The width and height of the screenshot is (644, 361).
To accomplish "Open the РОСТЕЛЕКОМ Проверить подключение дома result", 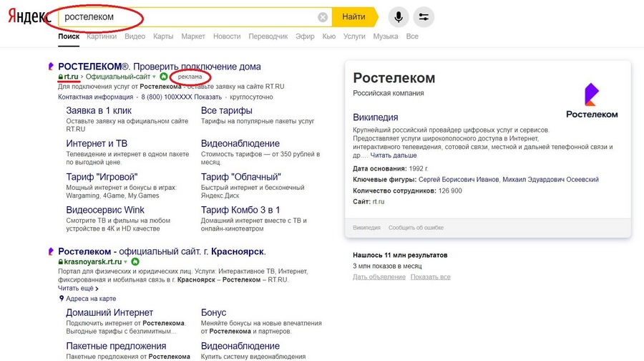I will coord(160,66).
